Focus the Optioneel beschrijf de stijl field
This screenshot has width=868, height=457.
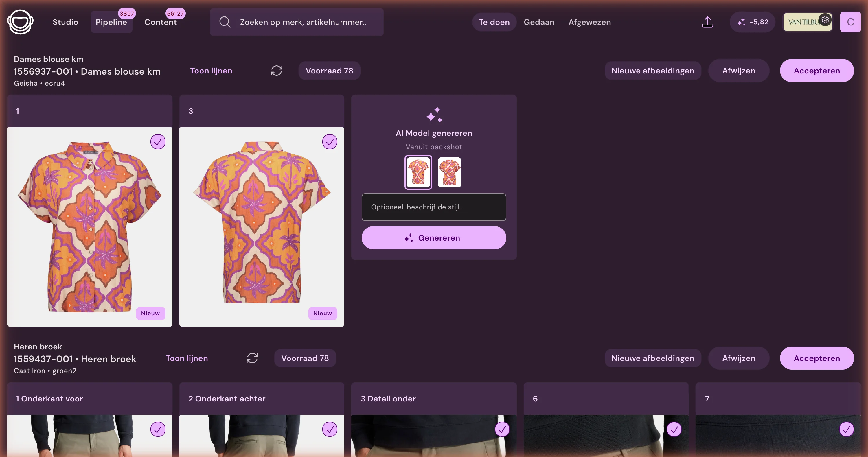pyautogui.click(x=434, y=207)
